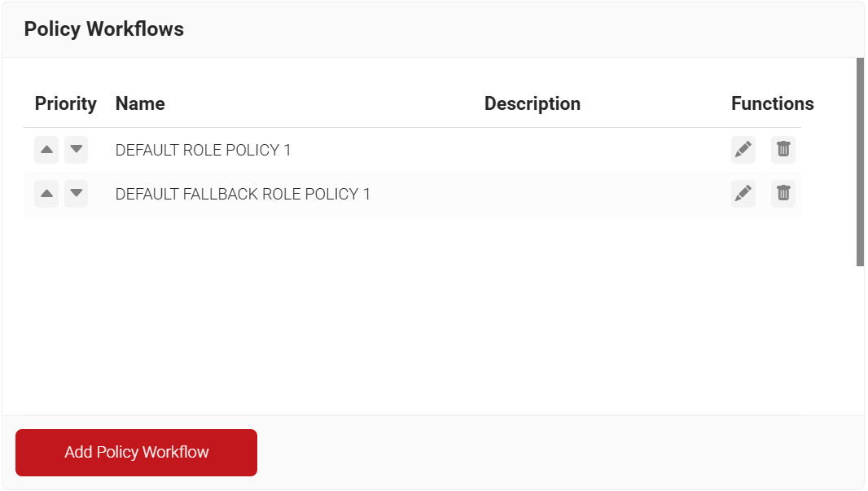Select the DEFAULT ROLE POLICY 1 name
This screenshot has height=491, width=868.
click(x=203, y=150)
